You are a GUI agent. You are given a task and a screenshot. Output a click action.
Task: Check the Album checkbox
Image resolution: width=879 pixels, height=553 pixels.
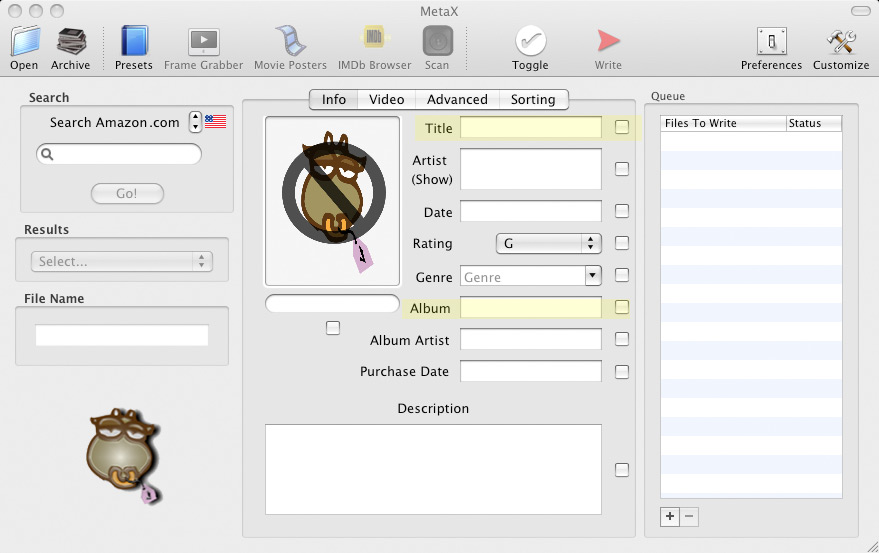[622, 307]
